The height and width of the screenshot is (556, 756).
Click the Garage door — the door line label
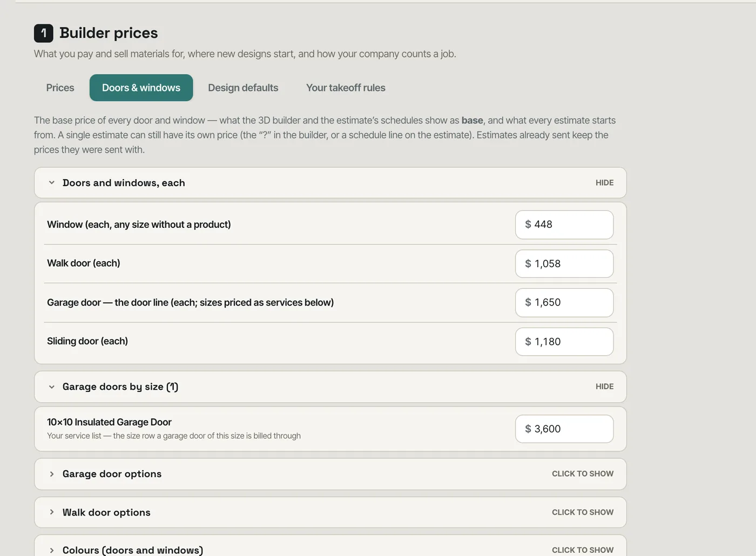click(x=190, y=302)
